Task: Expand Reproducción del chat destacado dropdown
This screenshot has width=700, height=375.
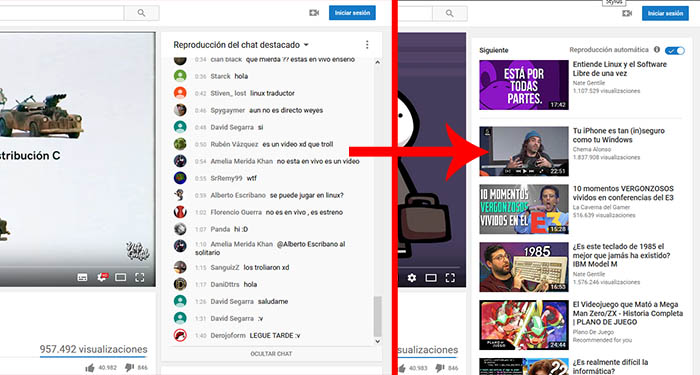Action: [306, 45]
